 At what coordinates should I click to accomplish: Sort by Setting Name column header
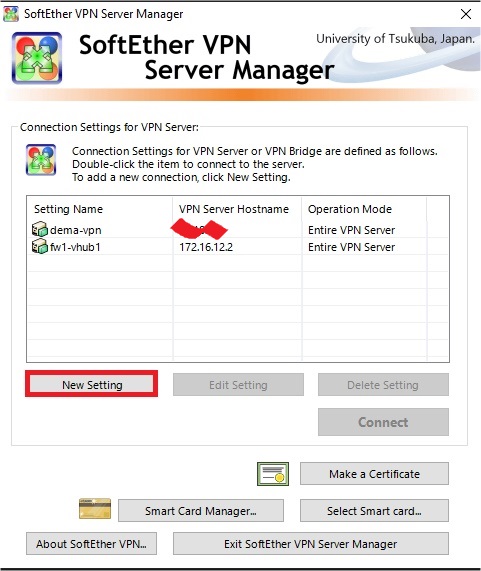coord(100,209)
